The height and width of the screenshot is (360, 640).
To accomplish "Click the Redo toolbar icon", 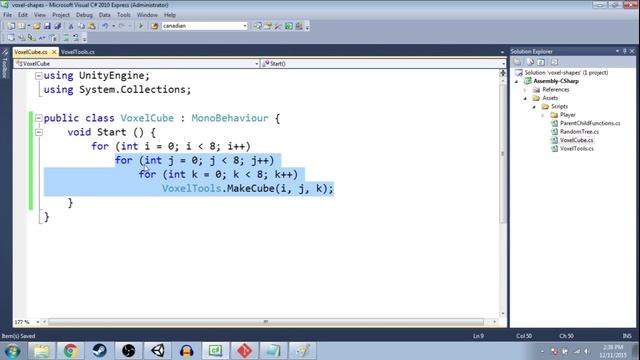I will click(122, 26).
